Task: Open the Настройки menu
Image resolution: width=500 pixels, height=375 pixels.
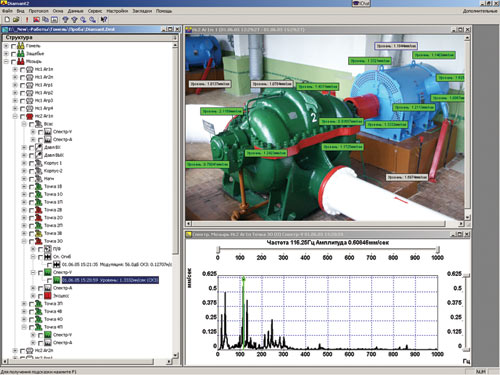Action: coord(117,11)
